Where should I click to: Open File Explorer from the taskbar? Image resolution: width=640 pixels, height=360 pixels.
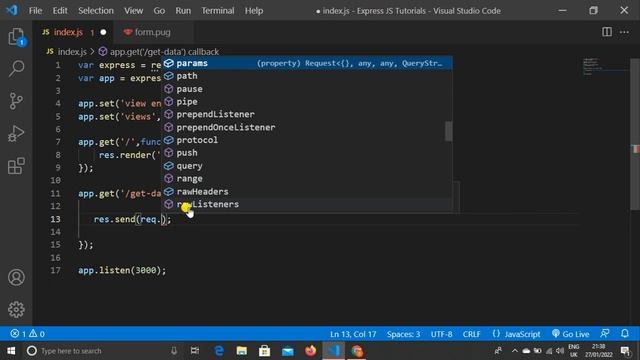(242, 351)
